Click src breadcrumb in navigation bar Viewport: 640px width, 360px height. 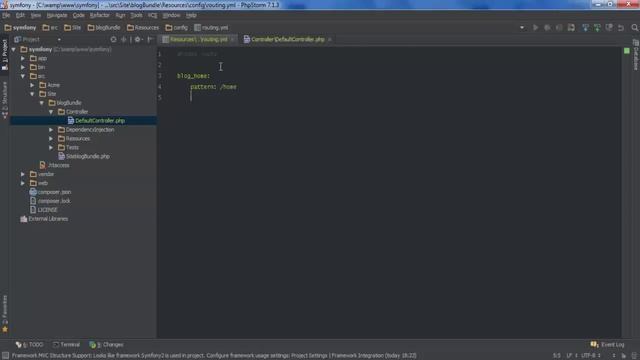(50, 28)
